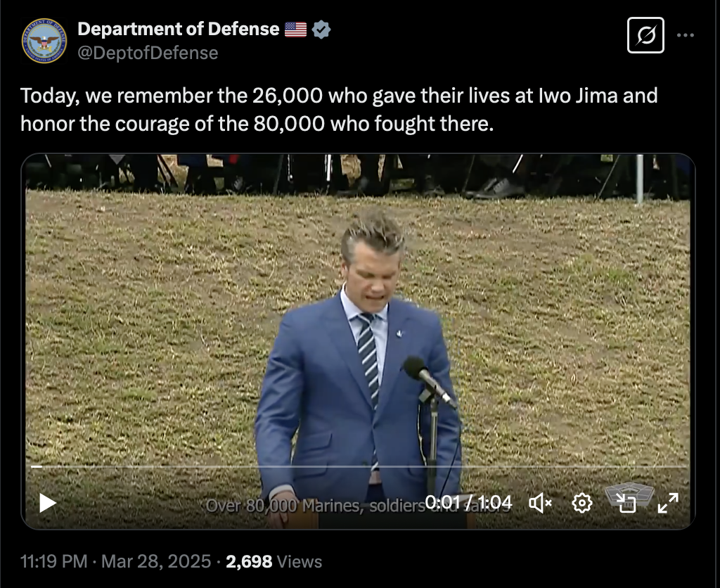Viewport: 720px width, 588px height.
Task: Click the 0:01 / 1:04 time display
Action: [468, 503]
